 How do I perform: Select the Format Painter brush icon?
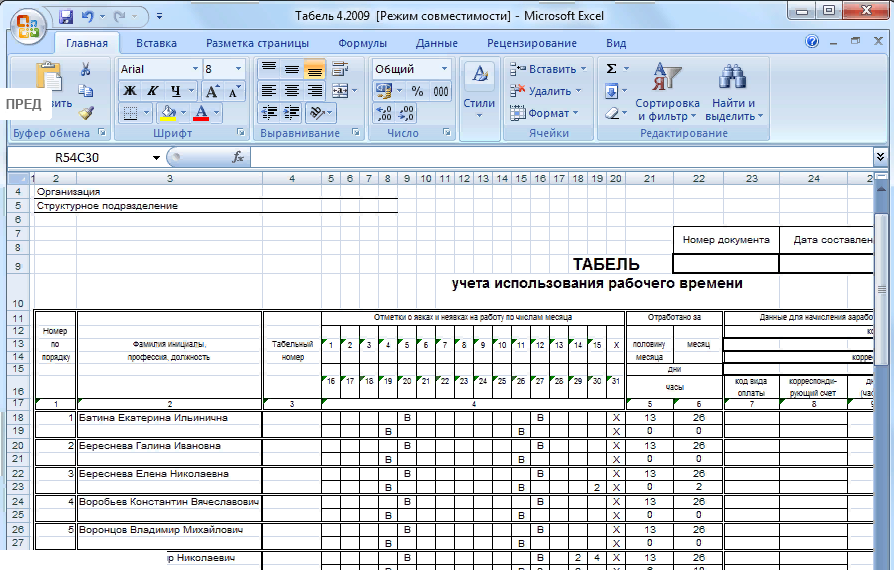pyautogui.click(x=86, y=113)
